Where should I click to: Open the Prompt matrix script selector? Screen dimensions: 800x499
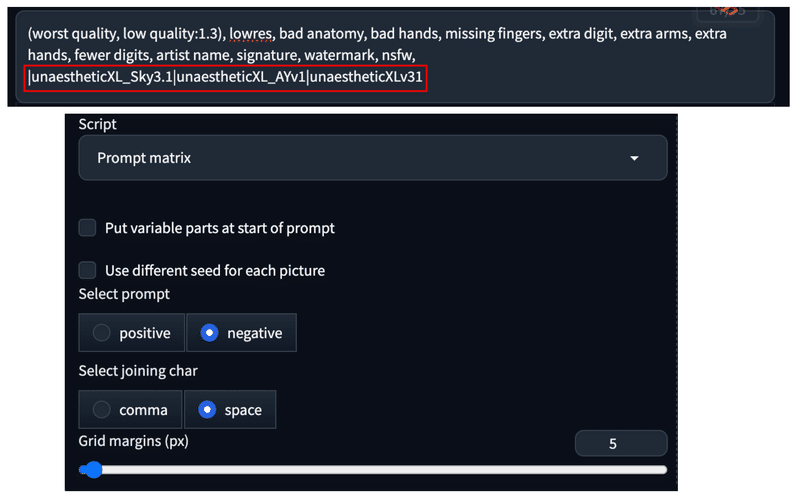(372, 158)
